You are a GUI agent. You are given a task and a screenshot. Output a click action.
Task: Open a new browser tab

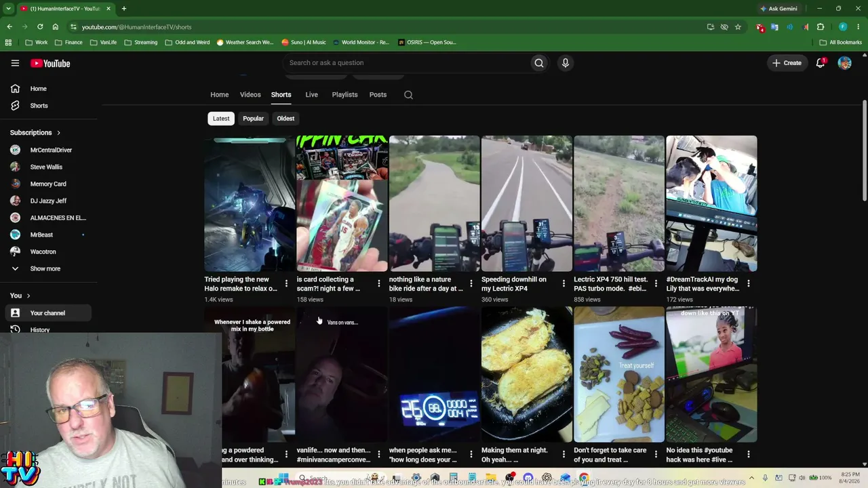(x=123, y=9)
